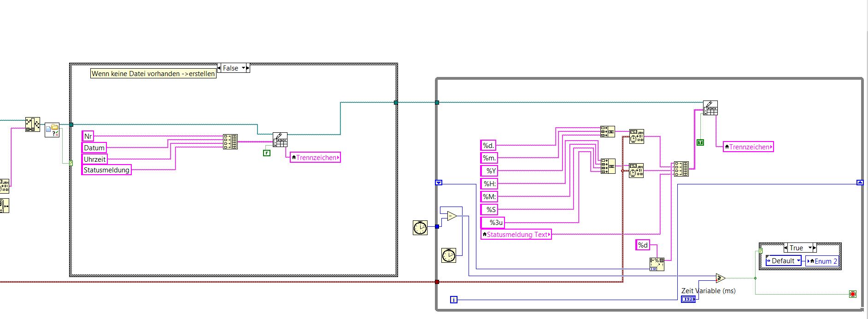
Task: Click the Subtract function triangle
Action: (x=452, y=216)
